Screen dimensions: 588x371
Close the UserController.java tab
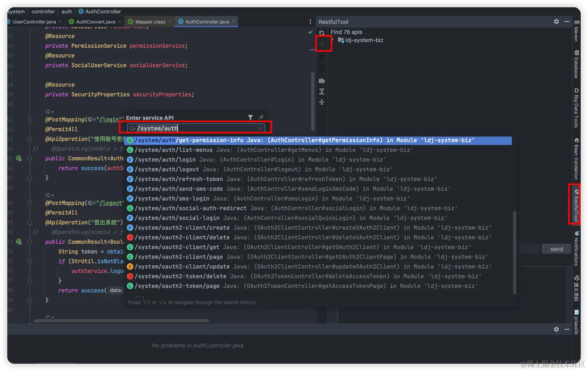click(60, 21)
